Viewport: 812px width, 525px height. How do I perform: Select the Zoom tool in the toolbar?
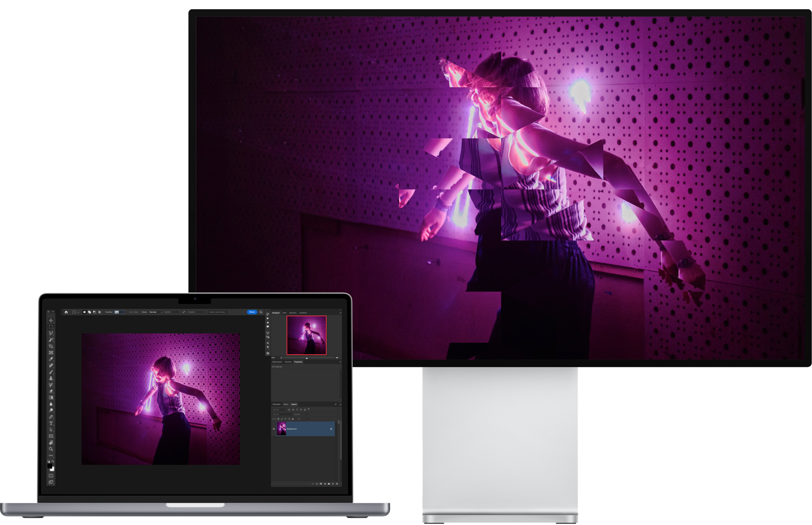click(x=51, y=449)
